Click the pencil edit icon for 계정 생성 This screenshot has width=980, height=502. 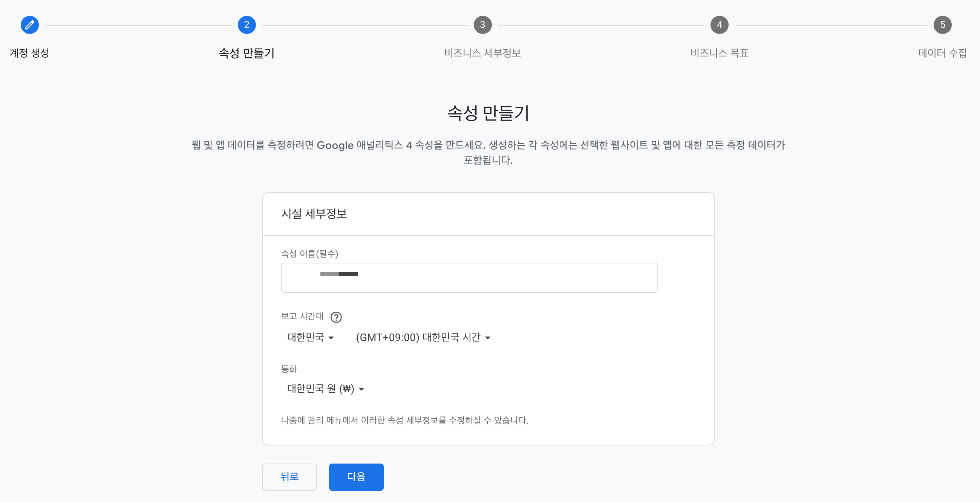pyautogui.click(x=29, y=25)
